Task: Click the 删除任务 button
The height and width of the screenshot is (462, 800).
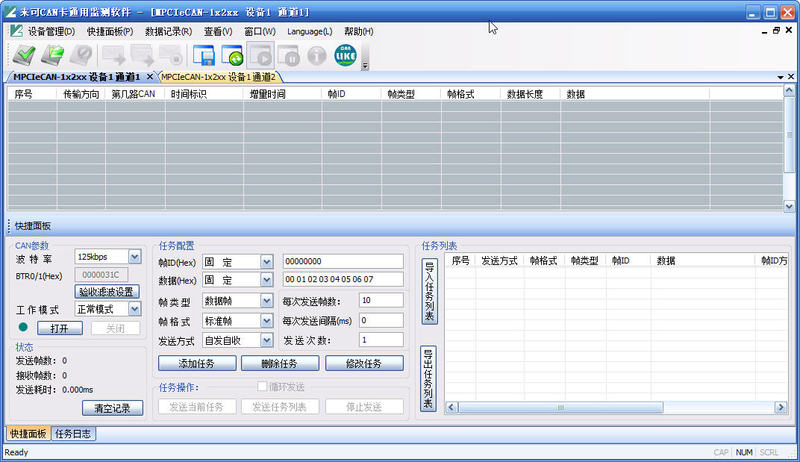Action: click(280, 364)
